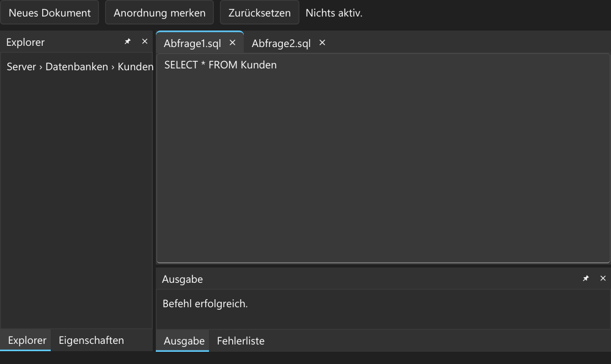Click the Explorer panel title

tap(25, 42)
